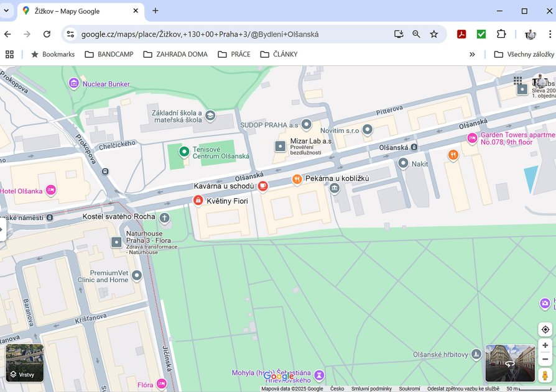556x392 pixels.
Task: Expand the collapsed side panel arrow
Action: pyautogui.click(x=2, y=229)
